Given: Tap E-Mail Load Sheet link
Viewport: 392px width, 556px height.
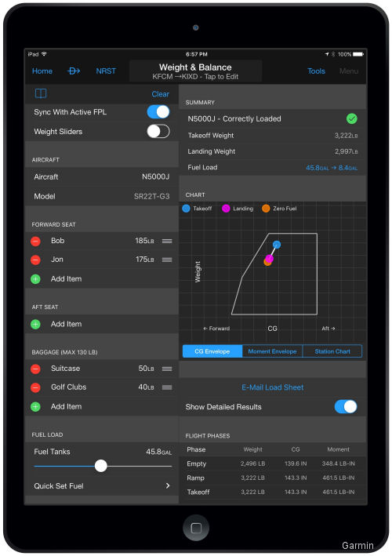Looking at the screenshot, I should pos(273,387).
